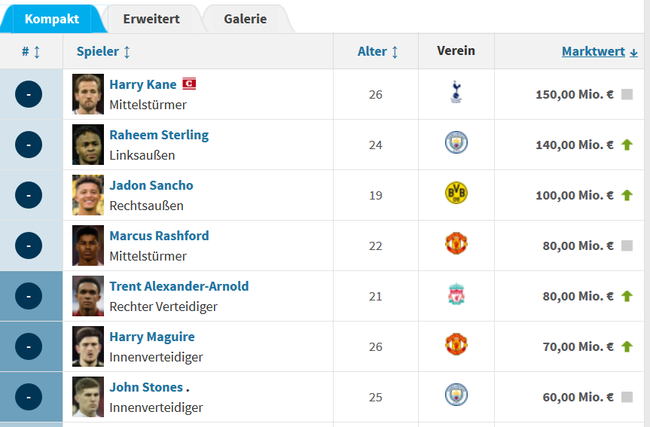This screenshot has height=427, width=650.
Task: Switch to the Galerie tab
Action: tap(245, 19)
